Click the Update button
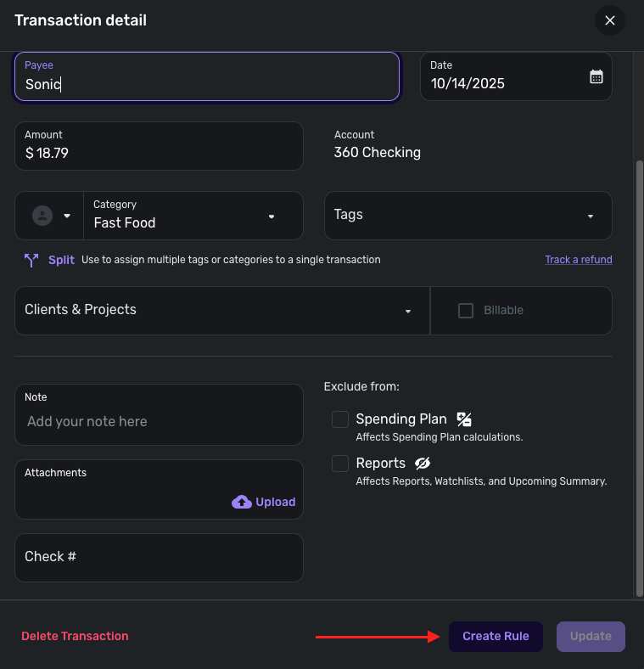 point(591,637)
